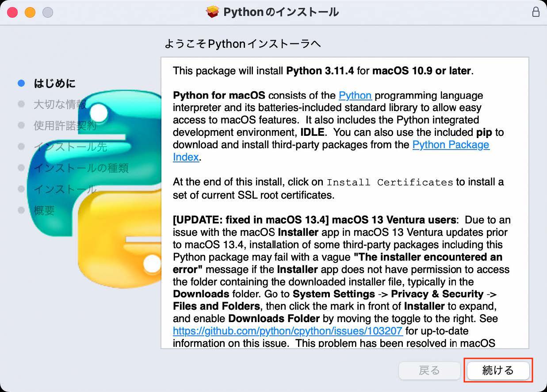547x392 pixels.
Task: Select the はじめに step in sidebar
Action: [55, 83]
